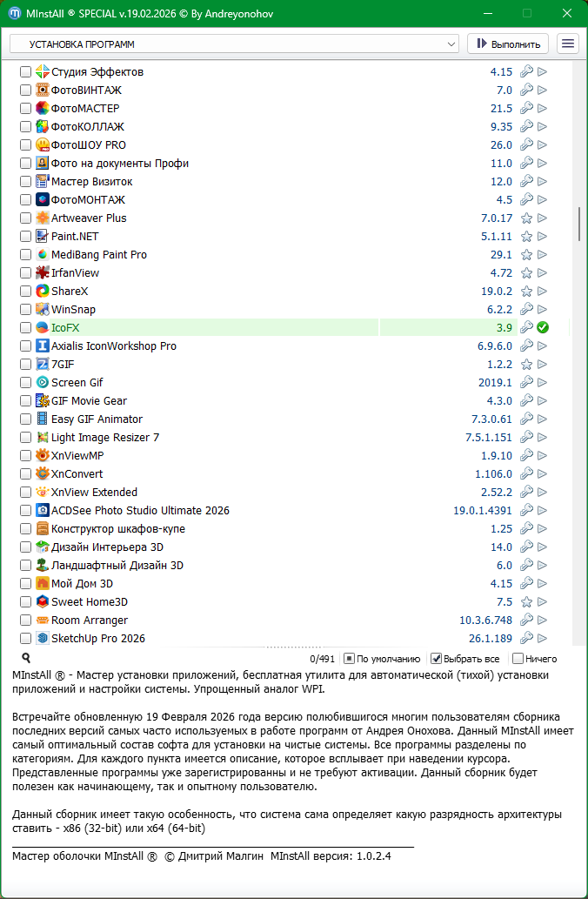This screenshot has height=899, width=588.
Task: Click the green checkmark on IcoFX row
Action: (x=542, y=328)
